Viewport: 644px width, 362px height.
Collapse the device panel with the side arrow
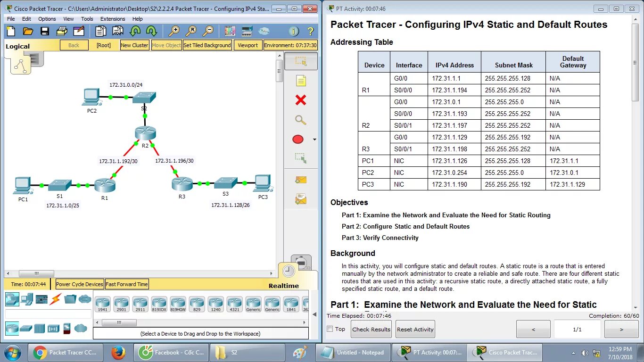pyautogui.click(x=314, y=313)
